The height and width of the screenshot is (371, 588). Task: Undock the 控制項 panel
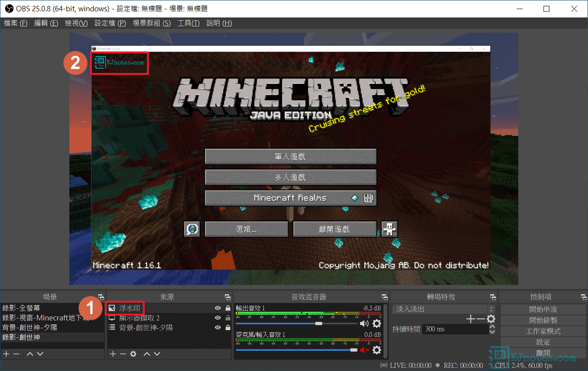[583, 298]
